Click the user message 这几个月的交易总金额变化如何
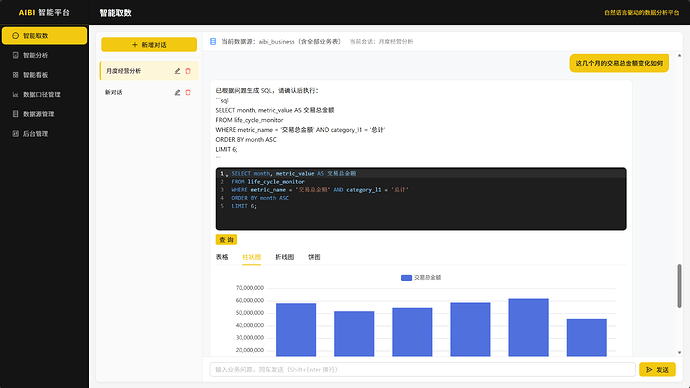The width and height of the screenshot is (690, 388). click(x=619, y=63)
